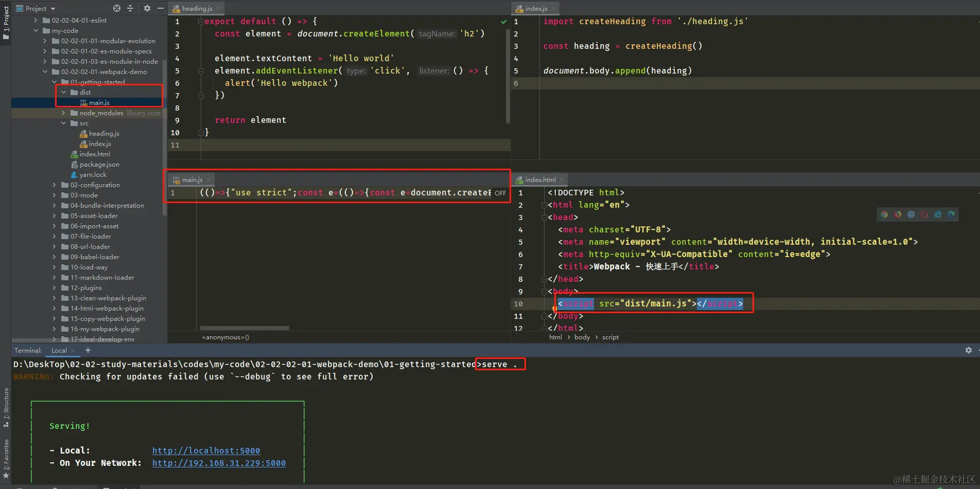Open Project panel settings gear
The image size is (980, 489).
point(147,8)
